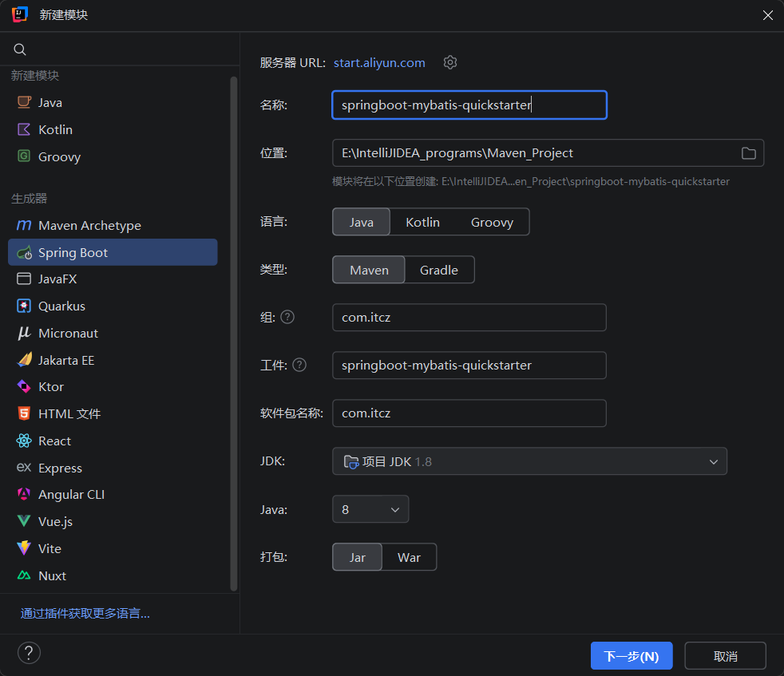Select Java in new module list
784x676 pixels.
(113, 102)
